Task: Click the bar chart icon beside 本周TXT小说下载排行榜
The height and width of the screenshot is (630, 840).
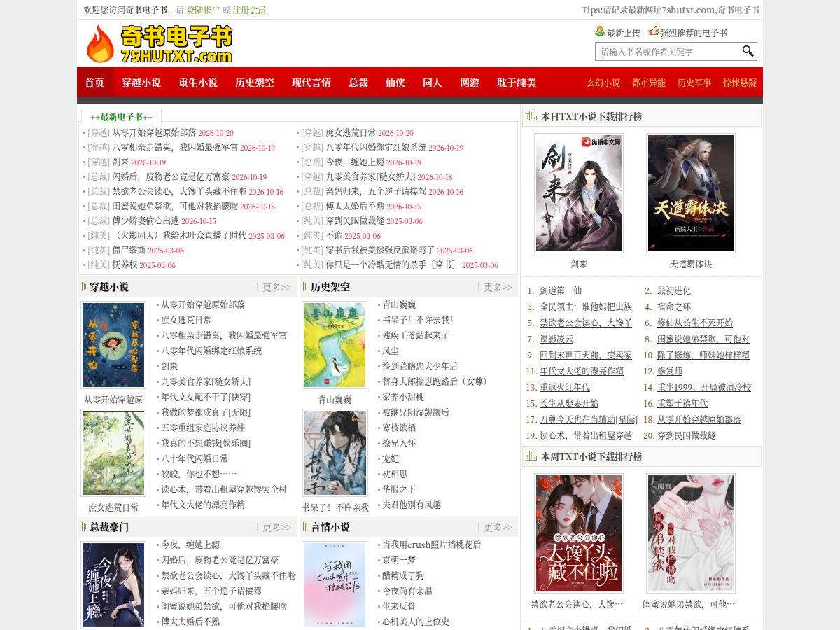Action: 531,456
